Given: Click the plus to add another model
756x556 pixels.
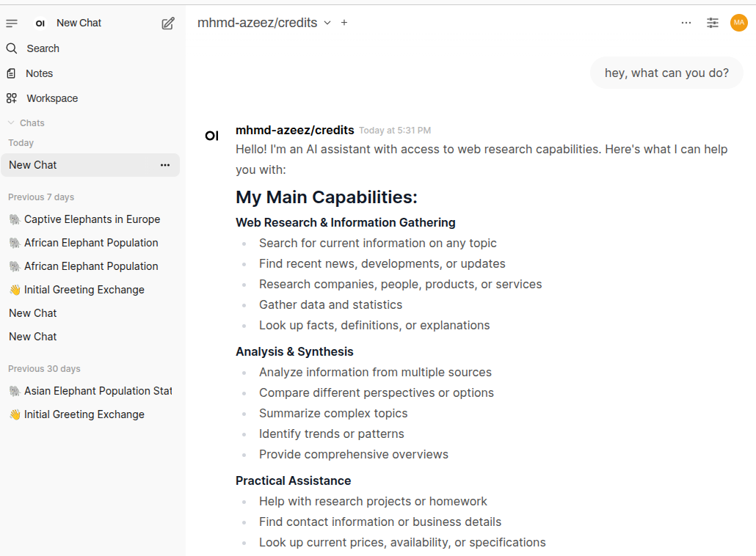Looking at the screenshot, I should pyautogui.click(x=344, y=23).
